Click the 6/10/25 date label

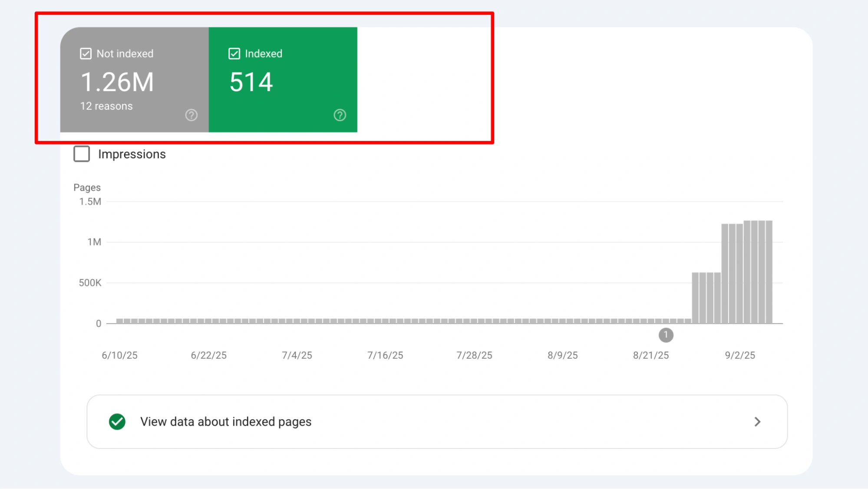[119, 355]
